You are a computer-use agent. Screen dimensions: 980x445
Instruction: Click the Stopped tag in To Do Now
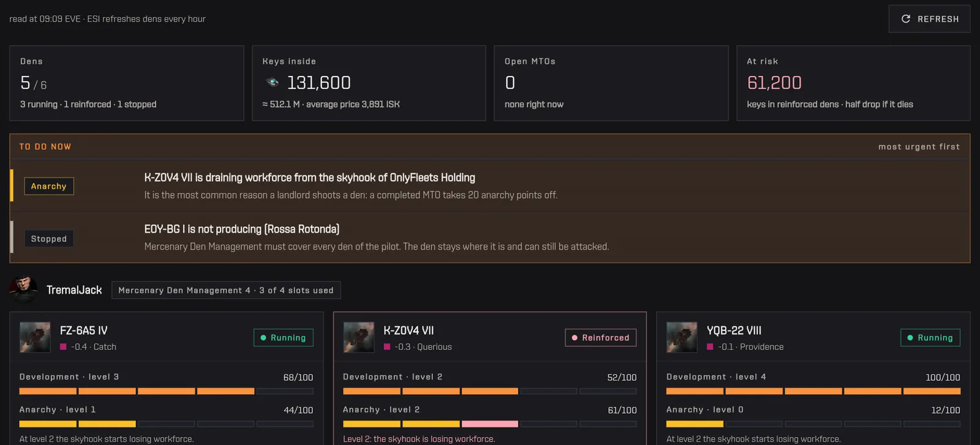click(49, 238)
